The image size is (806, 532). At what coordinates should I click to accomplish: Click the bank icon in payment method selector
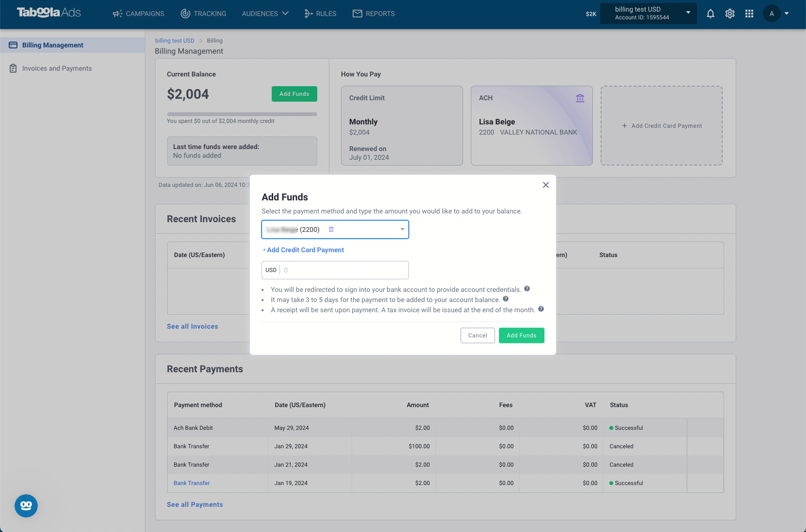(x=331, y=229)
